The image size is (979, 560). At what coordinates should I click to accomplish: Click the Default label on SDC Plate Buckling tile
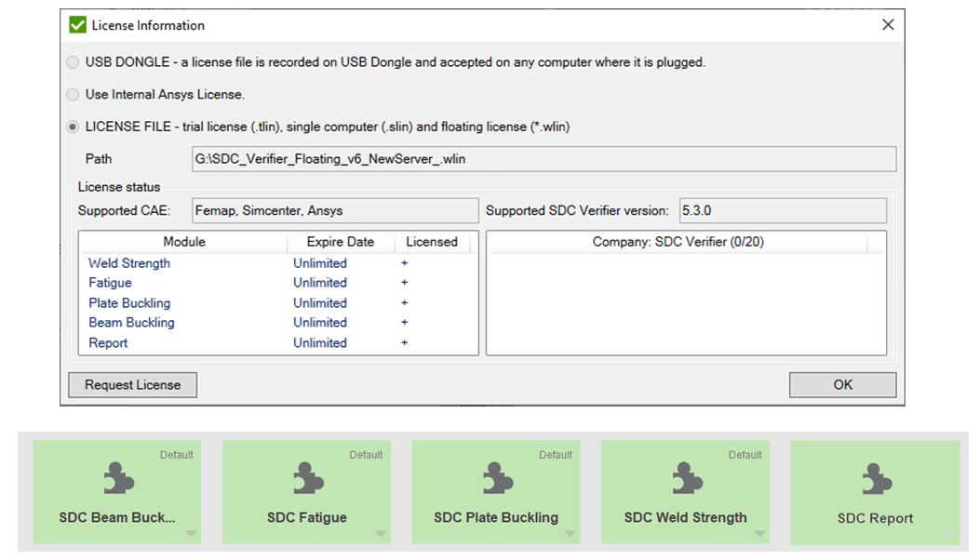pos(556,455)
